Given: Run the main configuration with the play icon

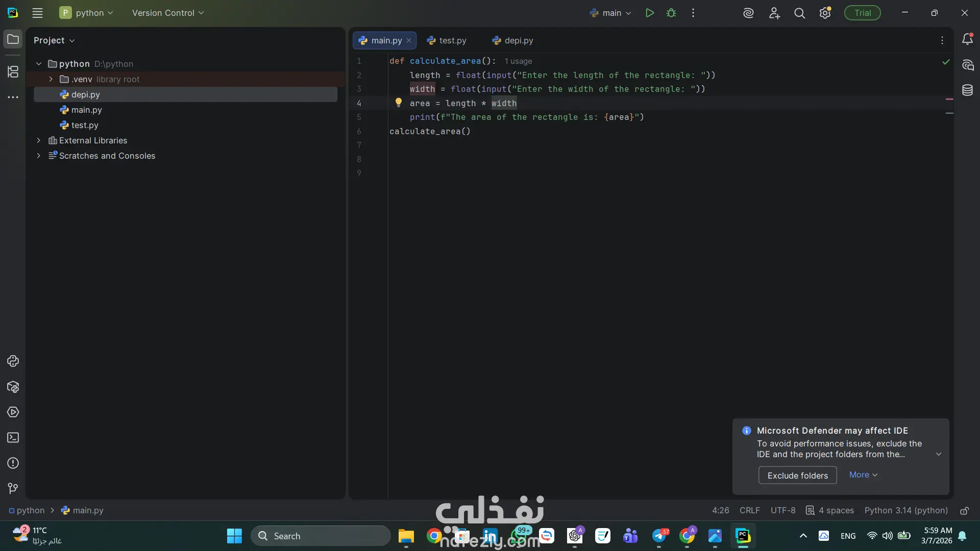Looking at the screenshot, I should (x=649, y=13).
